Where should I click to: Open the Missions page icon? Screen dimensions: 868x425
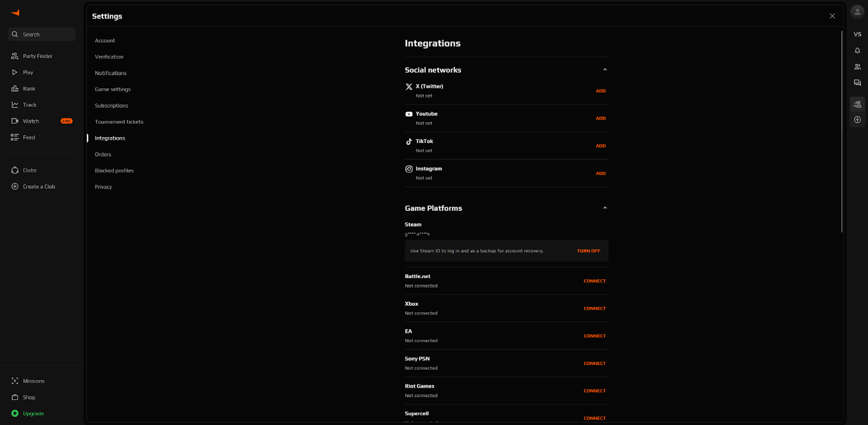point(15,381)
